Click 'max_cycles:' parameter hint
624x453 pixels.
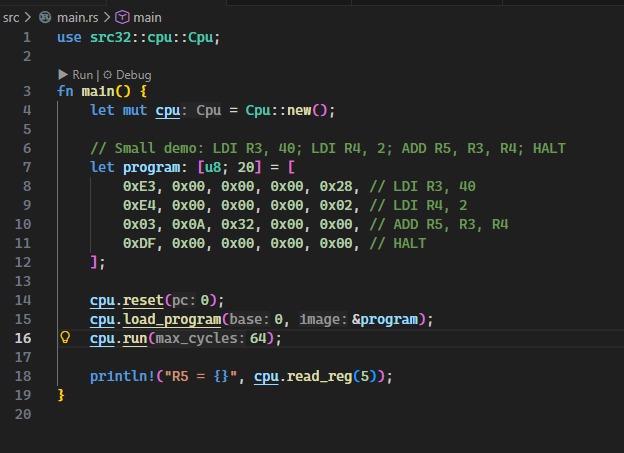coord(200,338)
